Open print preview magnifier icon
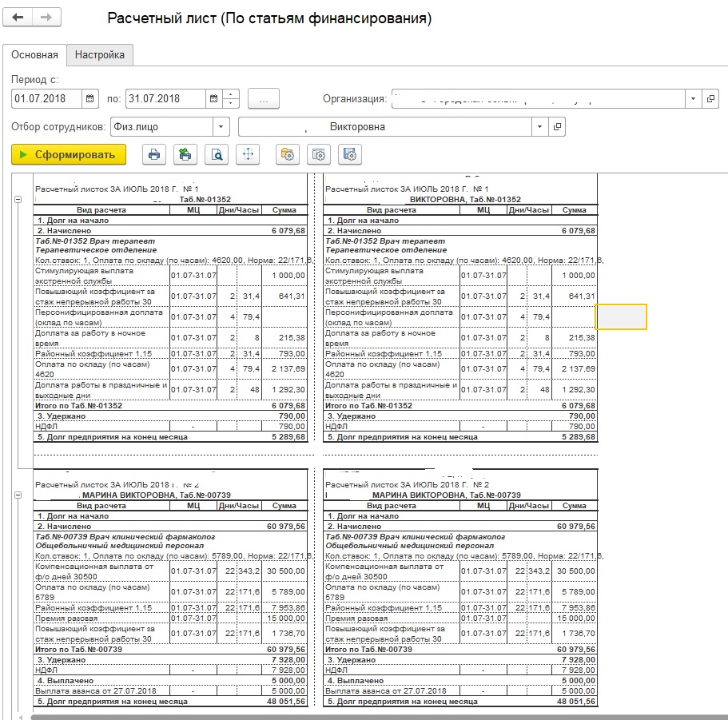The width and height of the screenshot is (728, 720). 217,154
